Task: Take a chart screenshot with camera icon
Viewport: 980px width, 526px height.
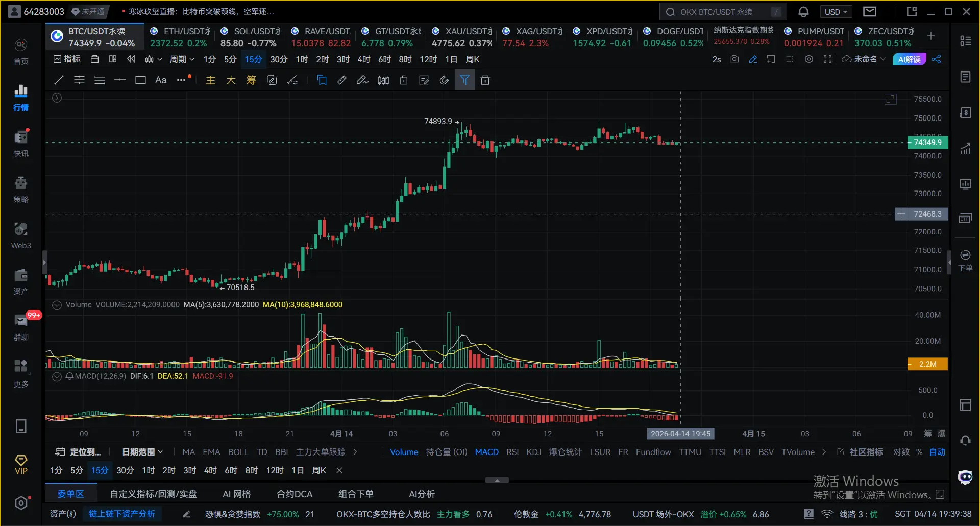Action: tap(734, 59)
